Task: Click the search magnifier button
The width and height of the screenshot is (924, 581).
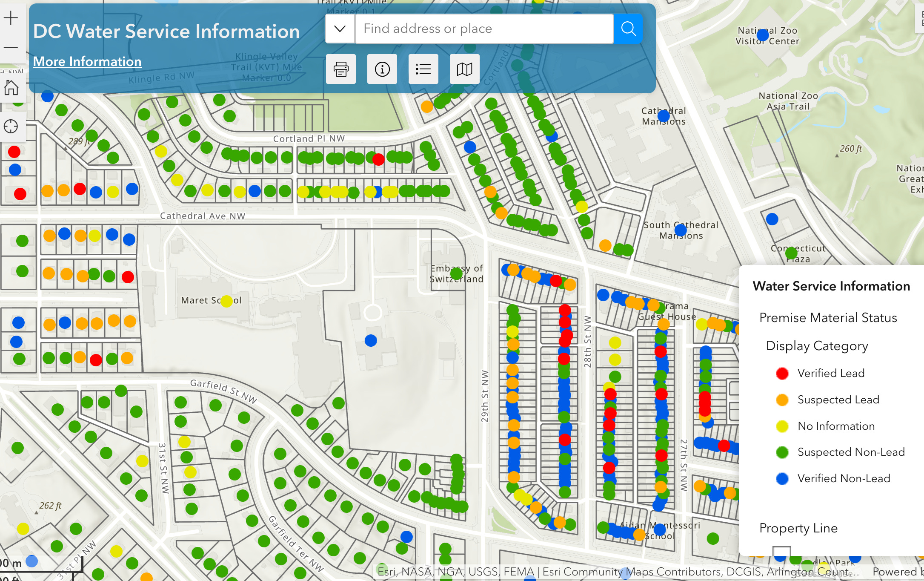Action: point(628,29)
